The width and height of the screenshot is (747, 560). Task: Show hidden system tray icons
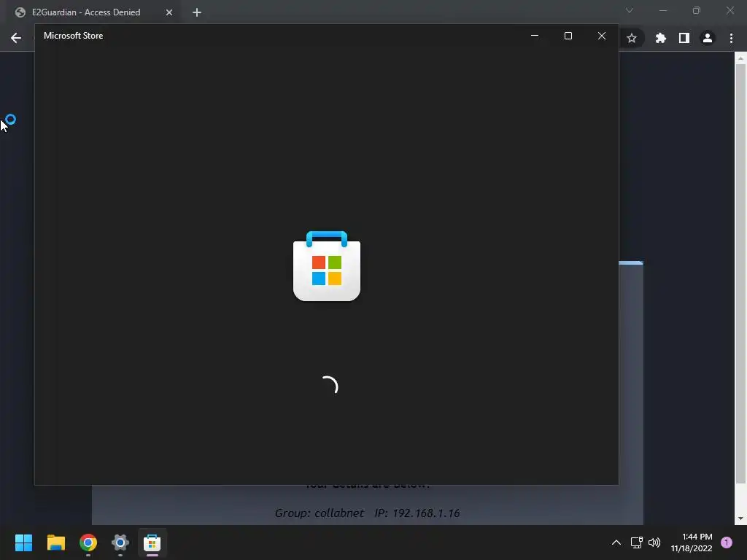(x=616, y=542)
